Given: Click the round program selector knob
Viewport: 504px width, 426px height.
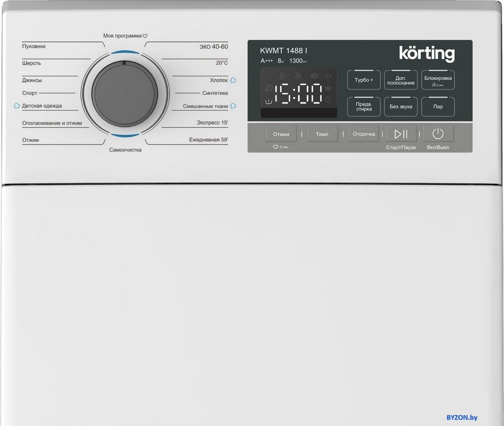Looking at the screenshot, I should [x=125, y=93].
